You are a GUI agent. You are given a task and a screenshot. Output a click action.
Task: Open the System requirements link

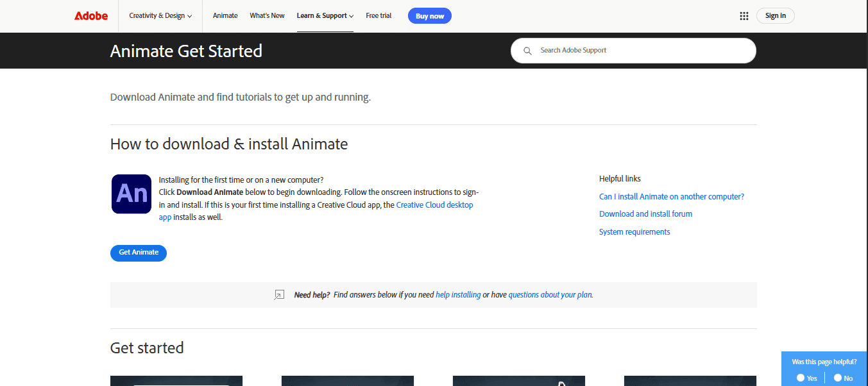coord(634,232)
